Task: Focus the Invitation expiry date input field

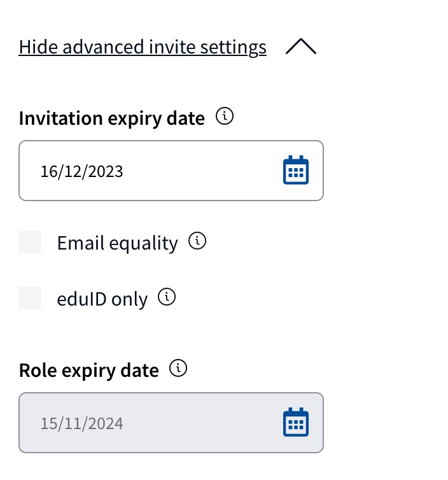Action: pyautogui.click(x=171, y=171)
